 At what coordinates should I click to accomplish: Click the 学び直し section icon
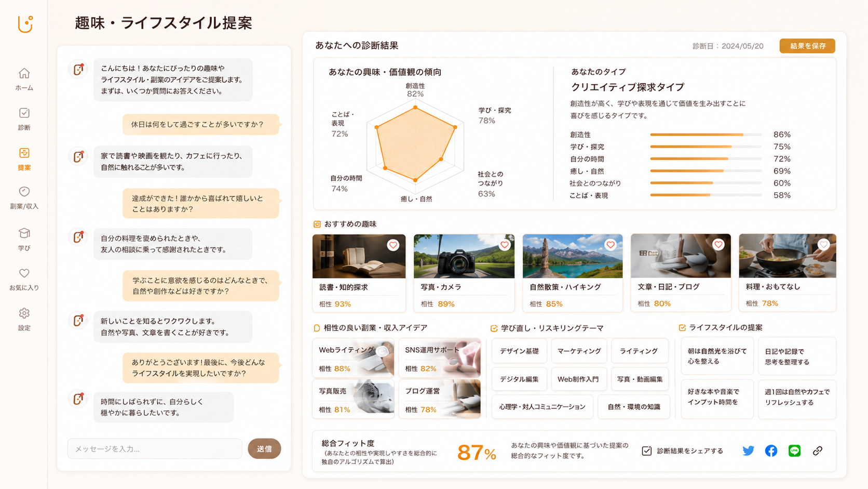(494, 328)
